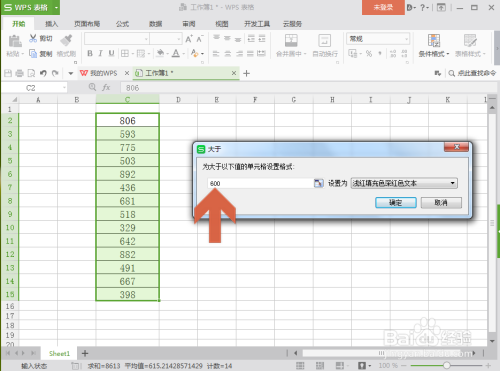500x371 pixels.
Task: Click the Redo arrow icon
Action: tap(55, 73)
